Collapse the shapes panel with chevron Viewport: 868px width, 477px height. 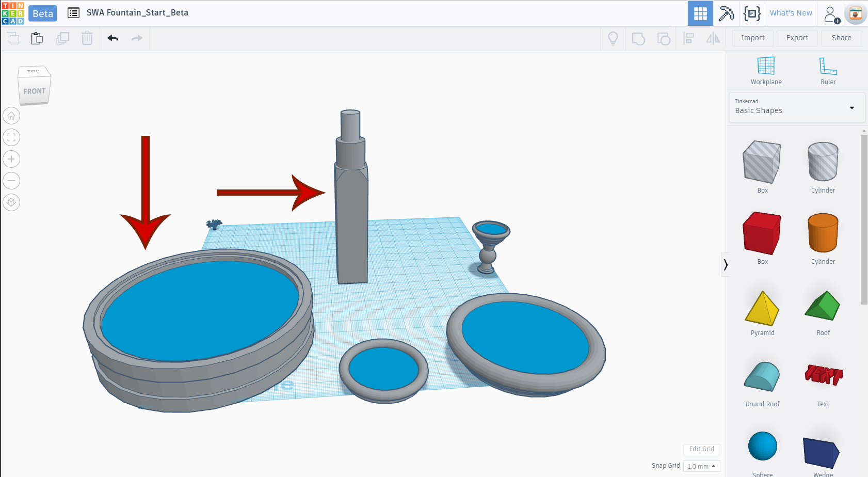(725, 265)
